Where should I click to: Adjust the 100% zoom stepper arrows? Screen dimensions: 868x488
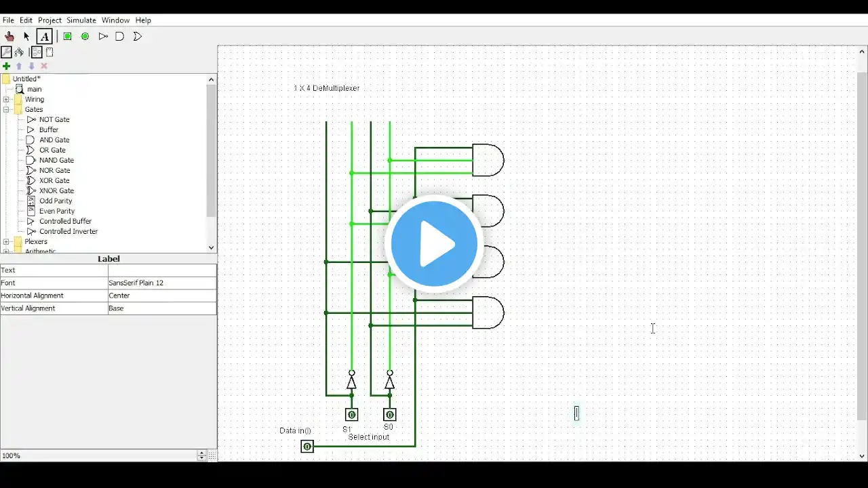pos(201,455)
